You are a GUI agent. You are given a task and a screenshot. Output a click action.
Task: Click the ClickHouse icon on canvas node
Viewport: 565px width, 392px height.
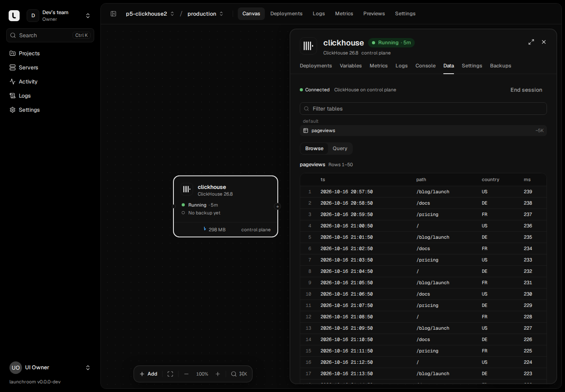[187, 189]
